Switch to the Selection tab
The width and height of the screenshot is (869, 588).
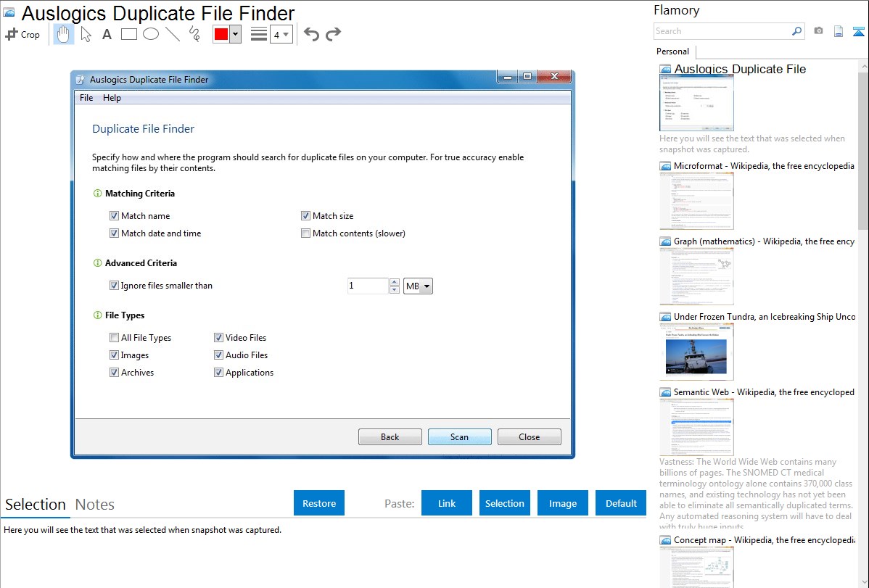click(36, 505)
